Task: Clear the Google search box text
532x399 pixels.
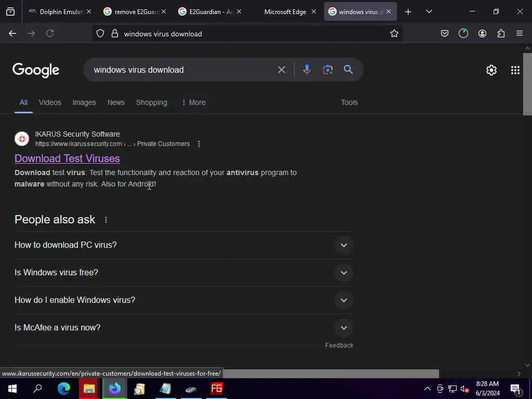Action: (x=281, y=70)
